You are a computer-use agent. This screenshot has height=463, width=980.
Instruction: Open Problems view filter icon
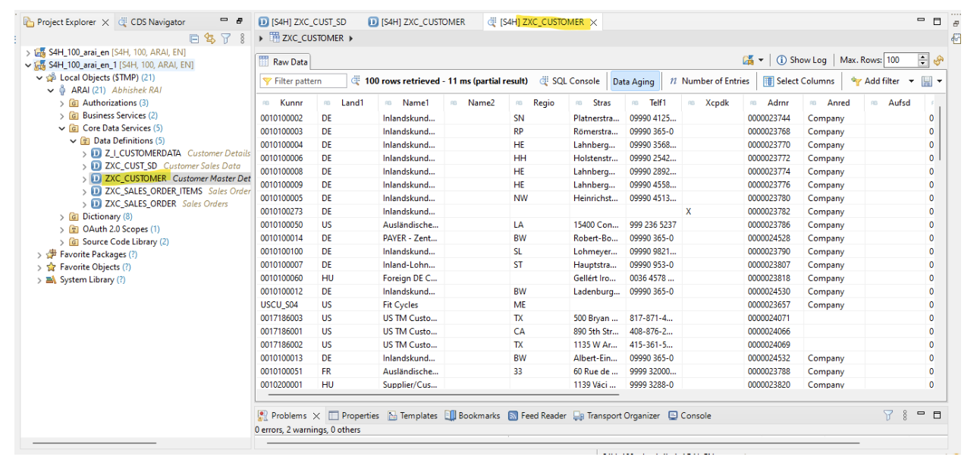point(888,415)
